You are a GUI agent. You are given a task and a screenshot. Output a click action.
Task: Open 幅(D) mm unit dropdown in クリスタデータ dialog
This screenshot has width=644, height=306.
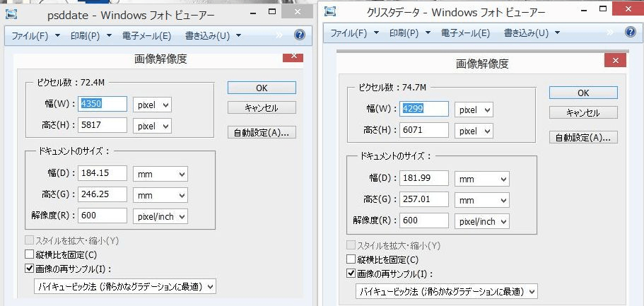(x=482, y=179)
